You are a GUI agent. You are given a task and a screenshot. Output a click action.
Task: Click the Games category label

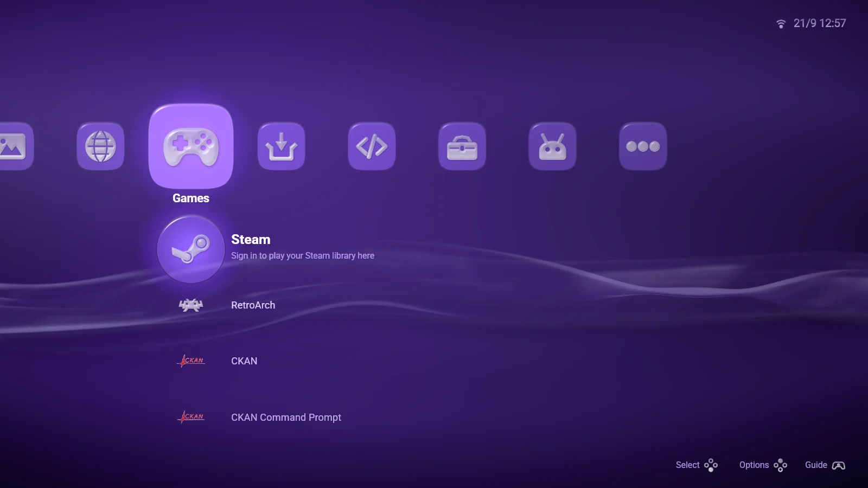click(x=191, y=198)
